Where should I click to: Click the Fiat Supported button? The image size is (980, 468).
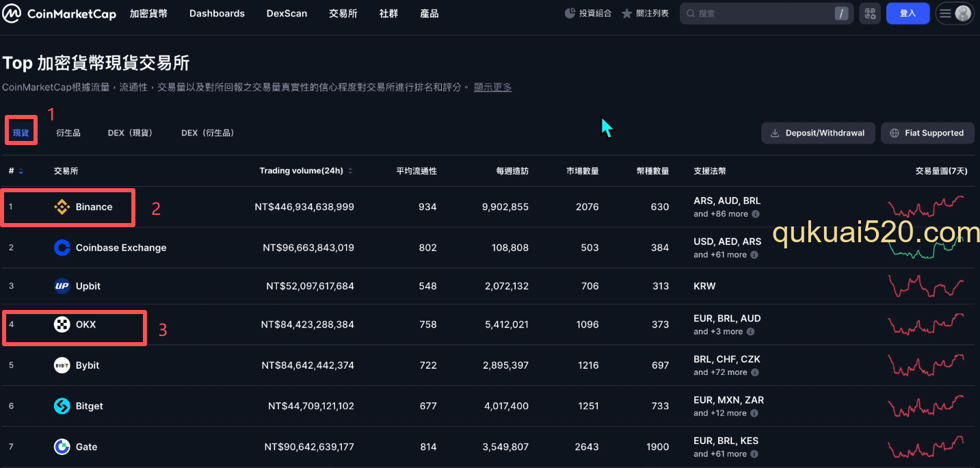(927, 133)
